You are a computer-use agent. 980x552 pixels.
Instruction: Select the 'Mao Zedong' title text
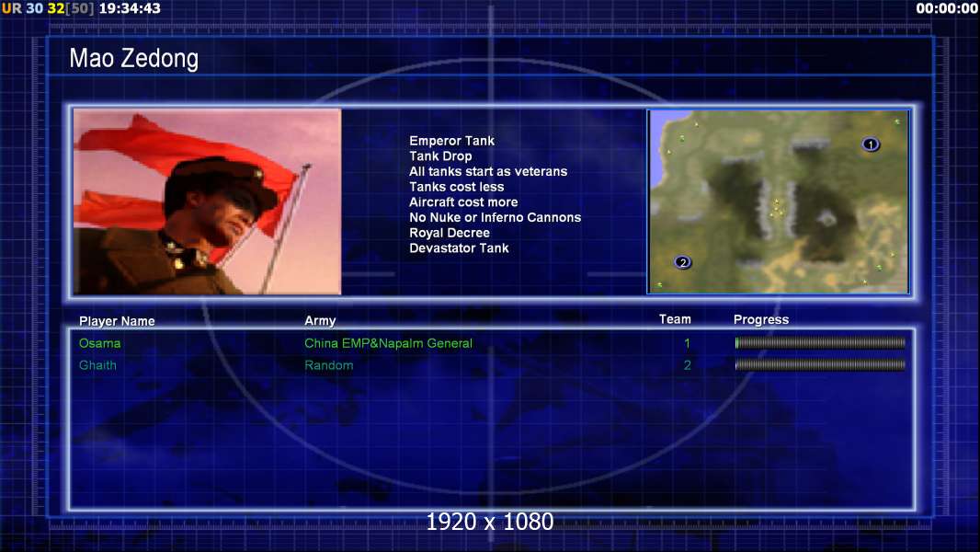[133, 58]
